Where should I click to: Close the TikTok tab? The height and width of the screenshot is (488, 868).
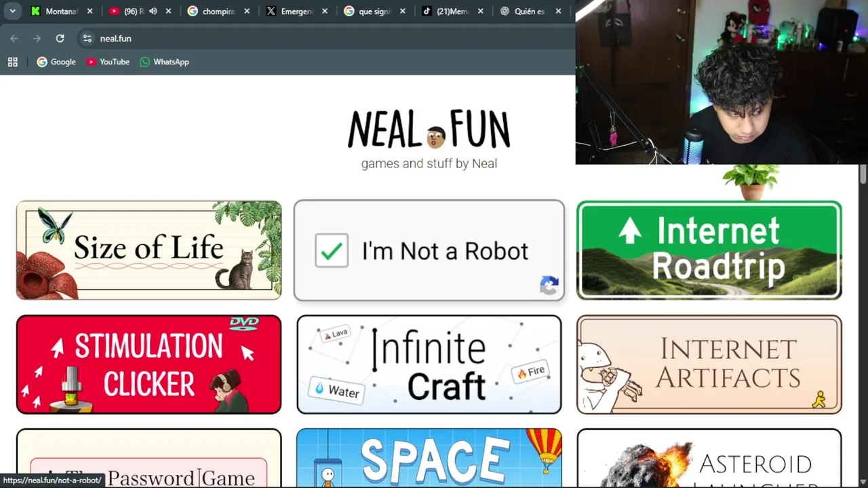click(x=481, y=11)
